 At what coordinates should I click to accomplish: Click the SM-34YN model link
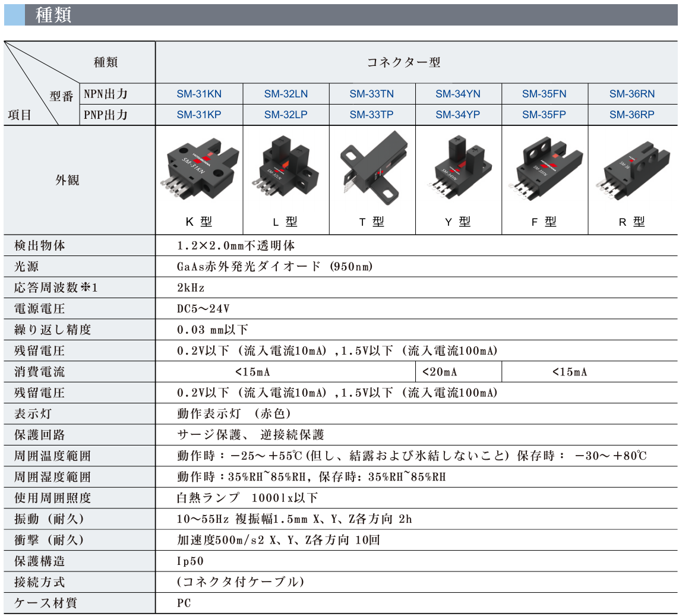tap(457, 94)
